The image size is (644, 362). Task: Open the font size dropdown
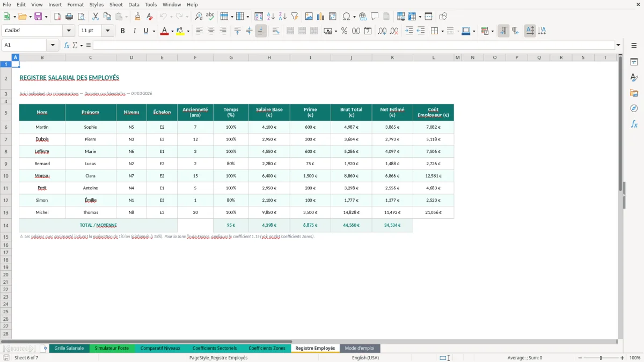point(108,31)
